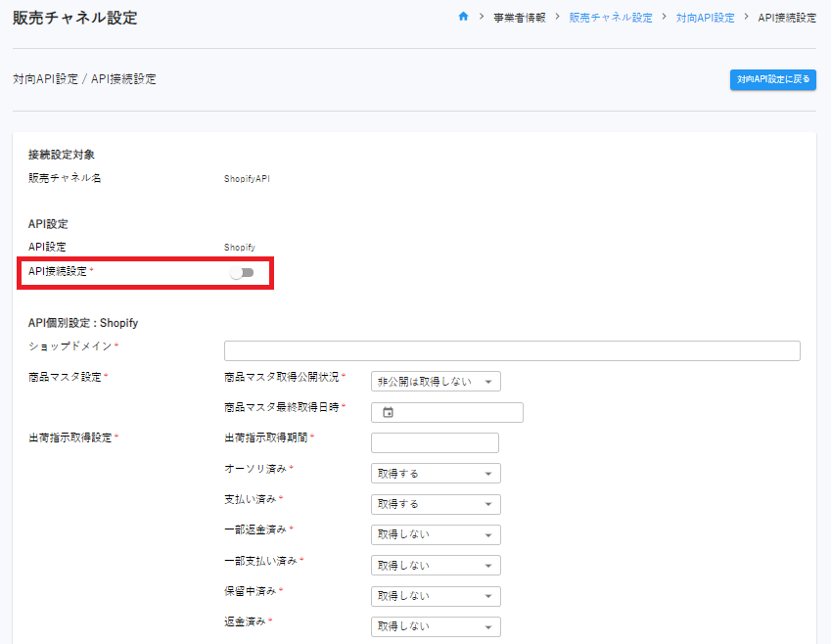Click the 出荷指示取得設定 label
This screenshot has width=831, height=644.
coord(70,437)
